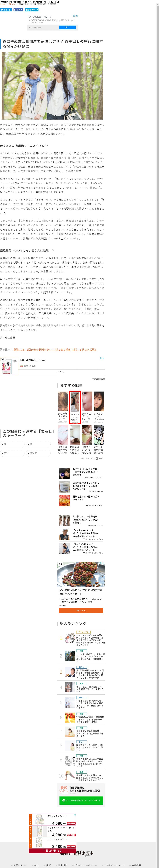Image resolution: width=159 pixels, height=868 pixels.
Task: Click the pet food photo in pet cart ad
Action: [81, 574]
